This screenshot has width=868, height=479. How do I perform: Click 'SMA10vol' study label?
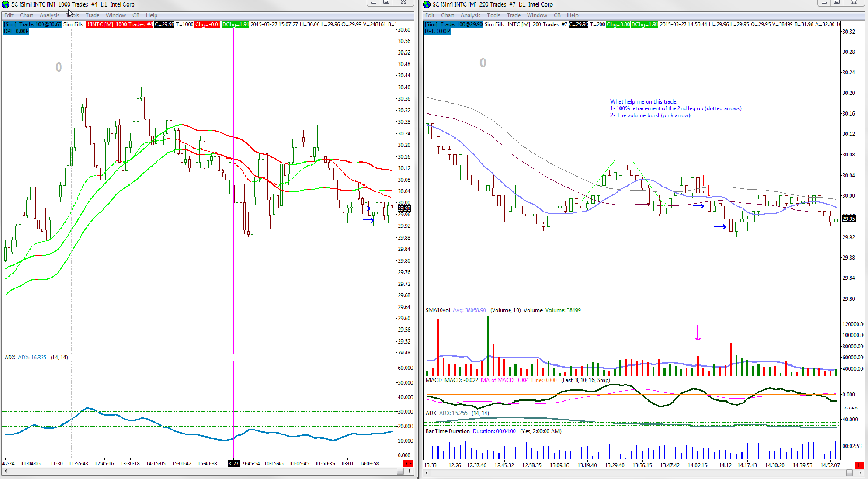tap(438, 310)
